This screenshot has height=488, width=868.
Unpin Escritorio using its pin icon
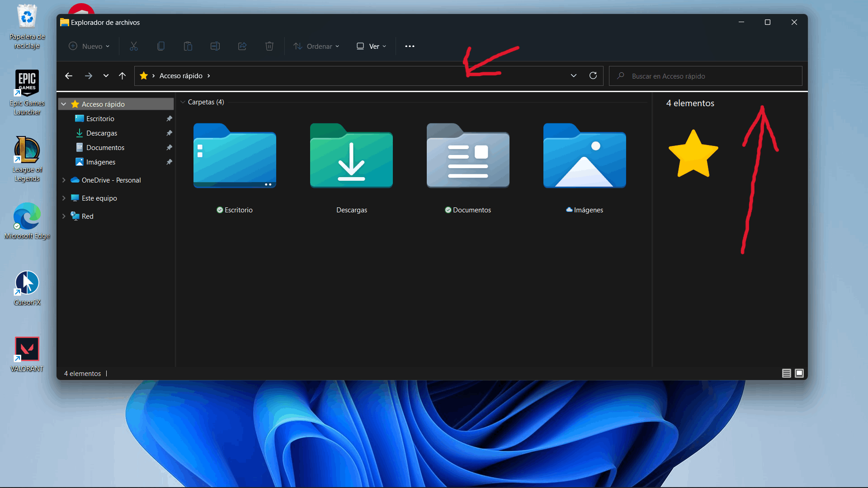point(169,118)
